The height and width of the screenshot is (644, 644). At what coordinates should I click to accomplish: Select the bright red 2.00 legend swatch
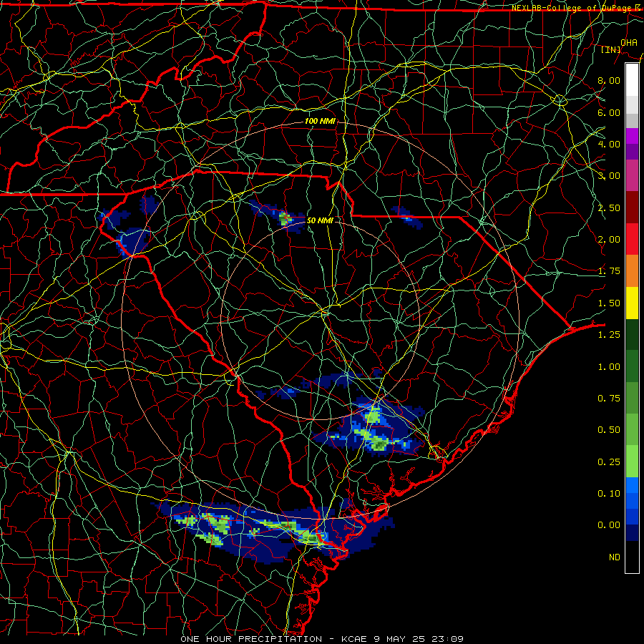coord(632,239)
